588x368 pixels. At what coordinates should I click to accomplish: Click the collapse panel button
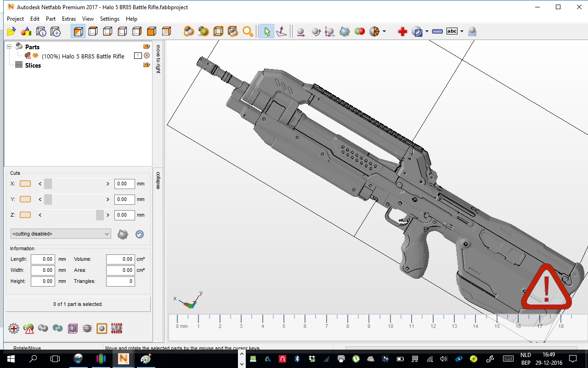coord(158,180)
